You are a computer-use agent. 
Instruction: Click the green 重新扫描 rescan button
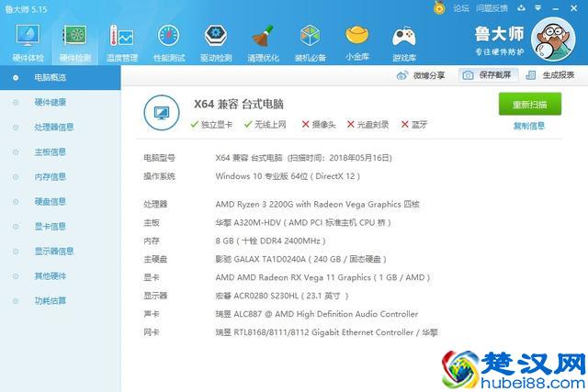(530, 104)
